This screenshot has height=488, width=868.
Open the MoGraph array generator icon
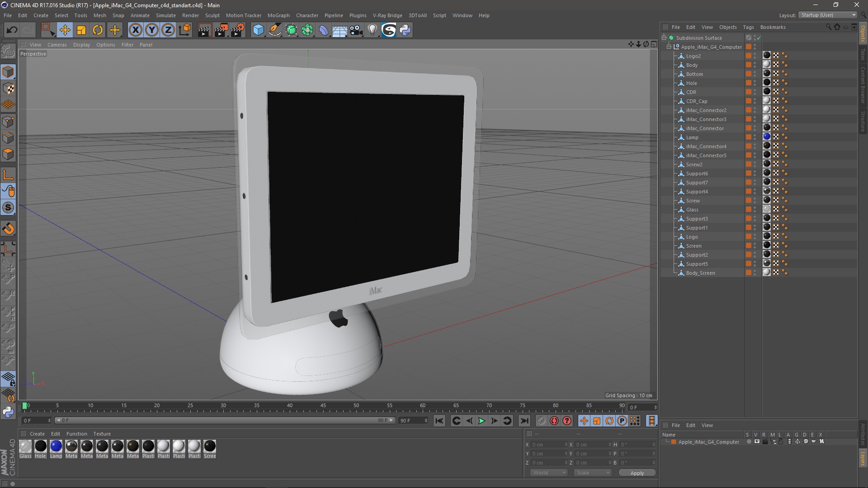coord(307,30)
